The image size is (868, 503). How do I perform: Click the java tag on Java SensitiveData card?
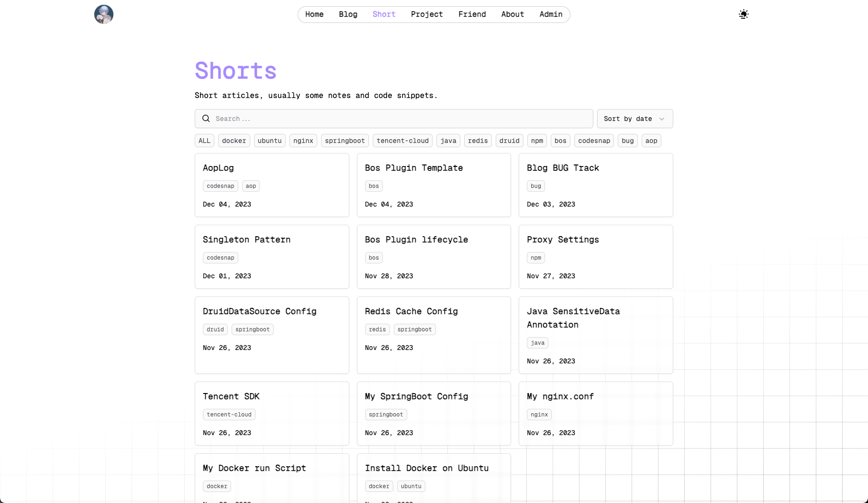(538, 343)
